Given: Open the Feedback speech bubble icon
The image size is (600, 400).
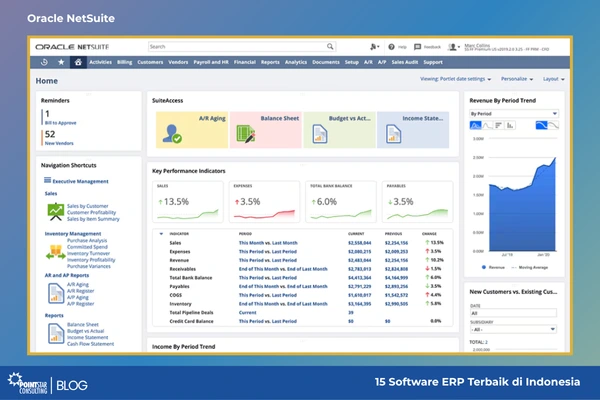Looking at the screenshot, I should [x=417, y=47].
